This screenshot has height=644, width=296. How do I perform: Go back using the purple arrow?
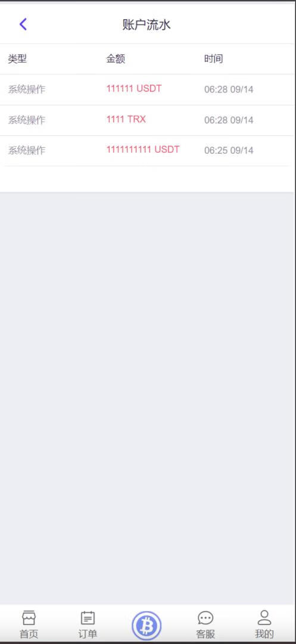tap(23, 24)
